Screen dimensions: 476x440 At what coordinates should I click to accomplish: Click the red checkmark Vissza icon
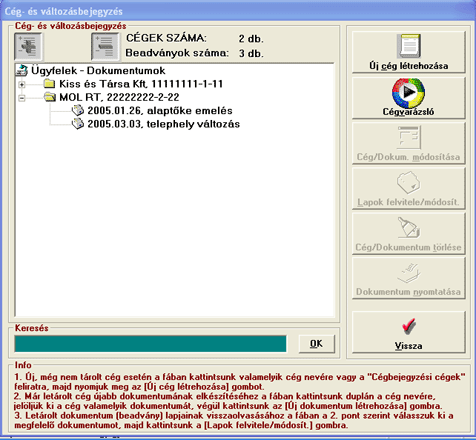pyautogui.click(x=408, y=326)
